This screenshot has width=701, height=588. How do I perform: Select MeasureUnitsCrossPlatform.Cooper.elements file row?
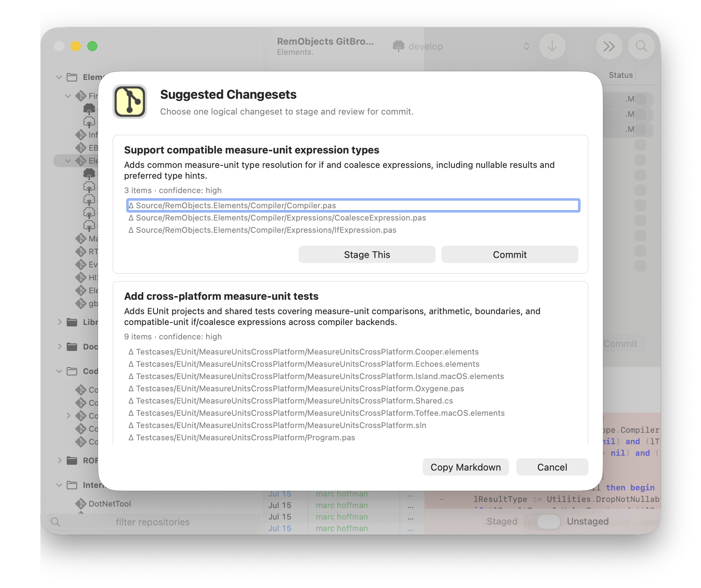(353, 352)
